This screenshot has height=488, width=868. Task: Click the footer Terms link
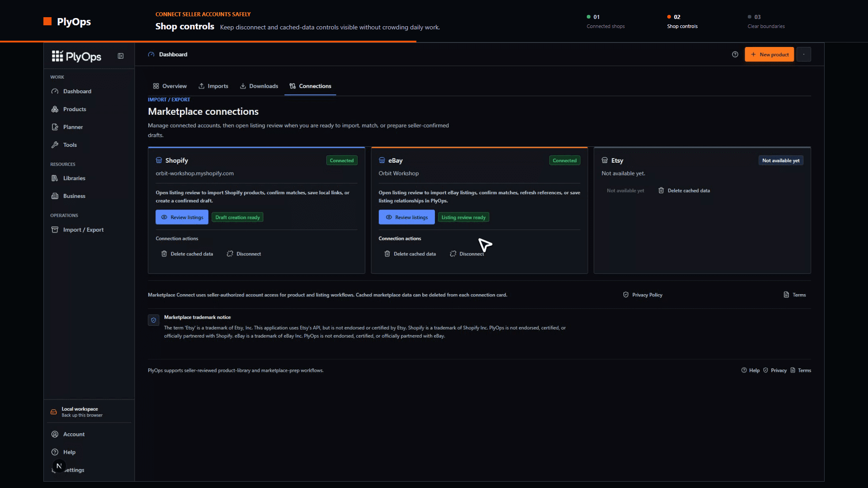click(x=801, y=371)
